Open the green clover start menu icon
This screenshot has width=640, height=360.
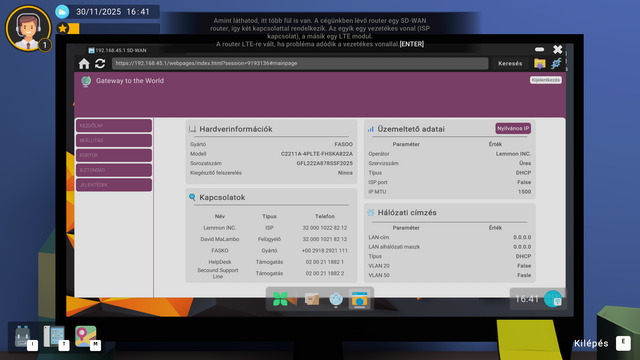coord(280,299)
